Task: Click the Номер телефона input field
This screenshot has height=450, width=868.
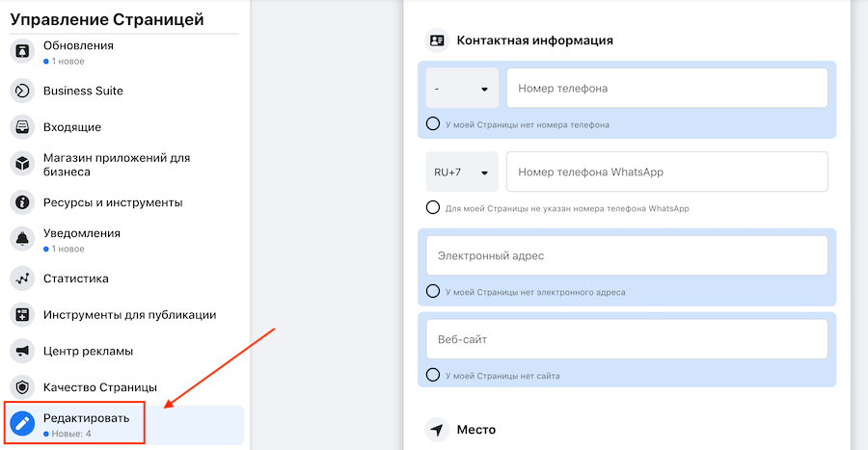Action: (x=666, y=89)
